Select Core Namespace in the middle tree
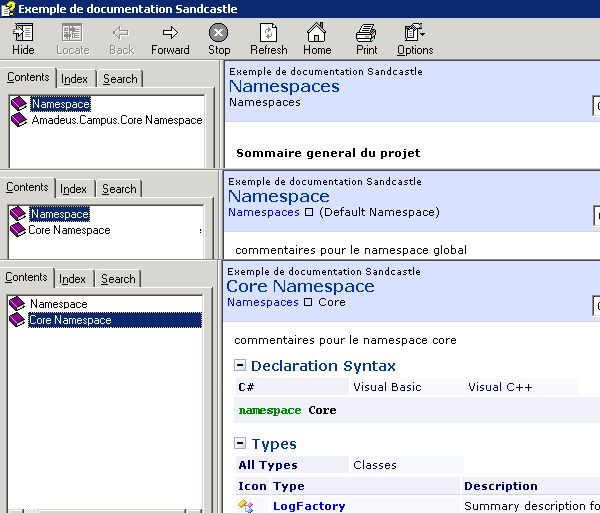 click(69, 230)
